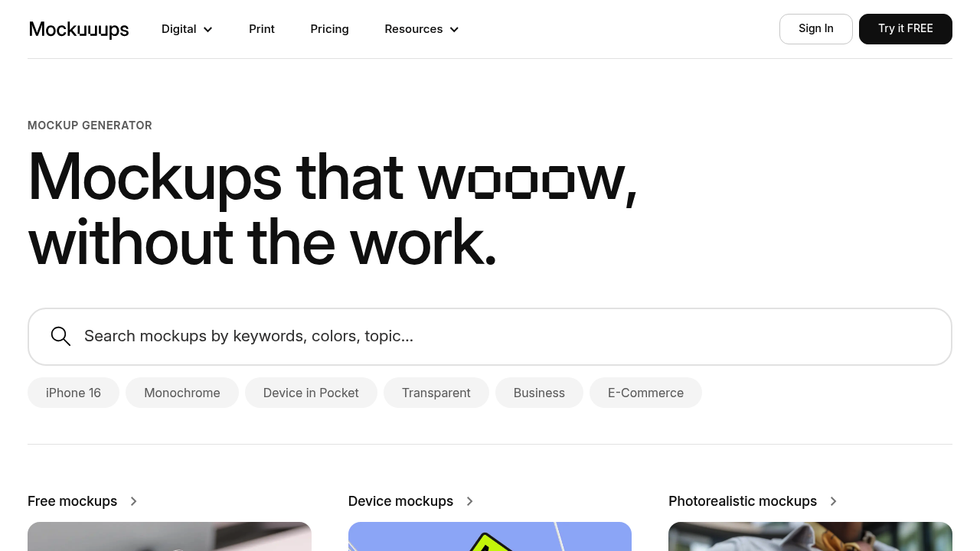Viewport: 980px width, 551px height.
Task: Enable the Monochrome filter
Action: pyautogui.click(x=181, y=393)
